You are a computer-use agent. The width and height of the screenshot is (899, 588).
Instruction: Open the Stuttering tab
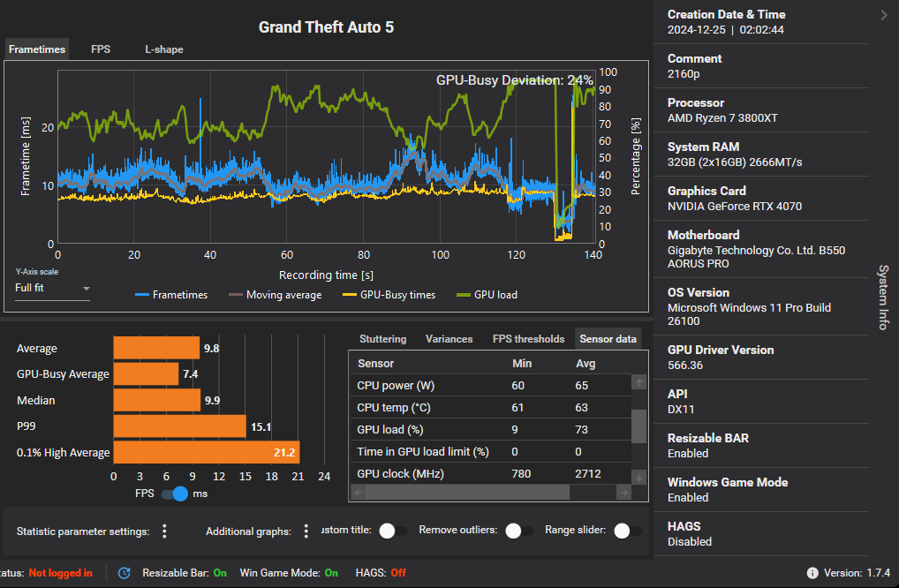pyautogui.click(x=383, y=339)
